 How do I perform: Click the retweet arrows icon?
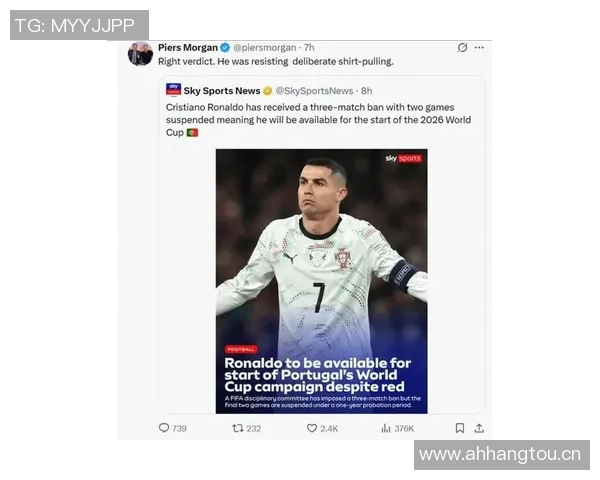[238, 428]
